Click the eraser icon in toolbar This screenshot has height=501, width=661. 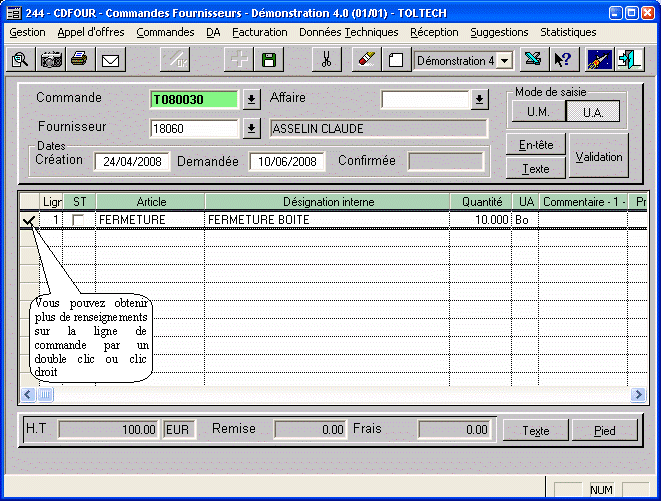366,60
